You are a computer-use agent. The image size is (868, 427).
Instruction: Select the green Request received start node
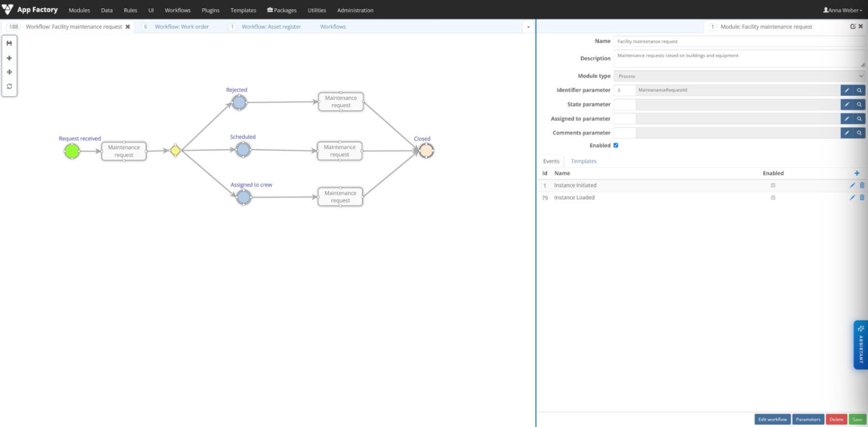click(x=72, y=151)
